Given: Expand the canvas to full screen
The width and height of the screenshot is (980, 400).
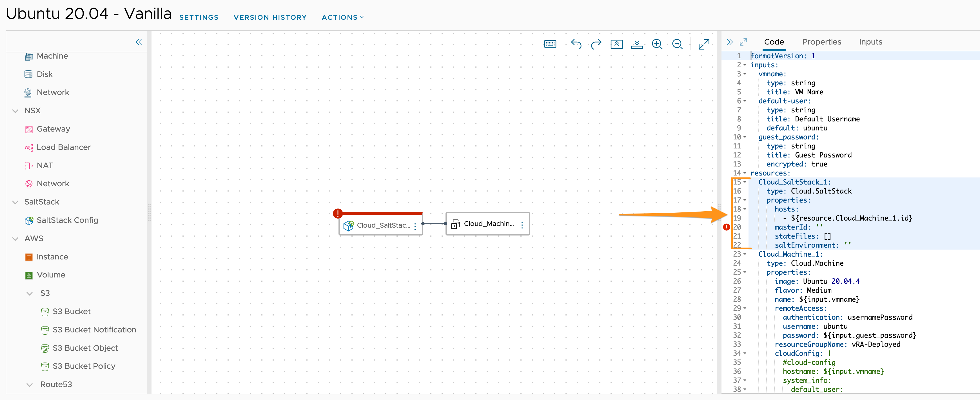Looking at the screenshot, I should coord(704,44).
